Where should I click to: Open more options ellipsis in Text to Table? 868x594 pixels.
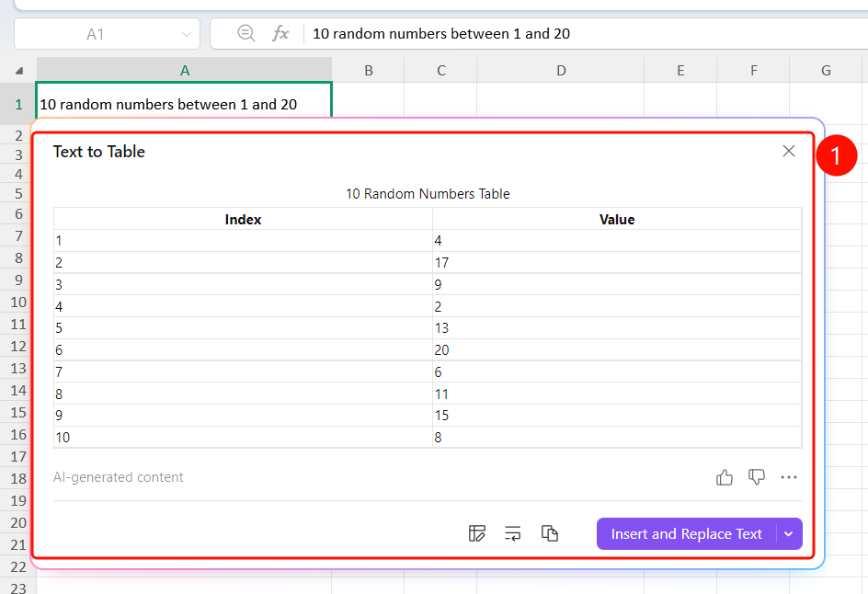(789, 477)
